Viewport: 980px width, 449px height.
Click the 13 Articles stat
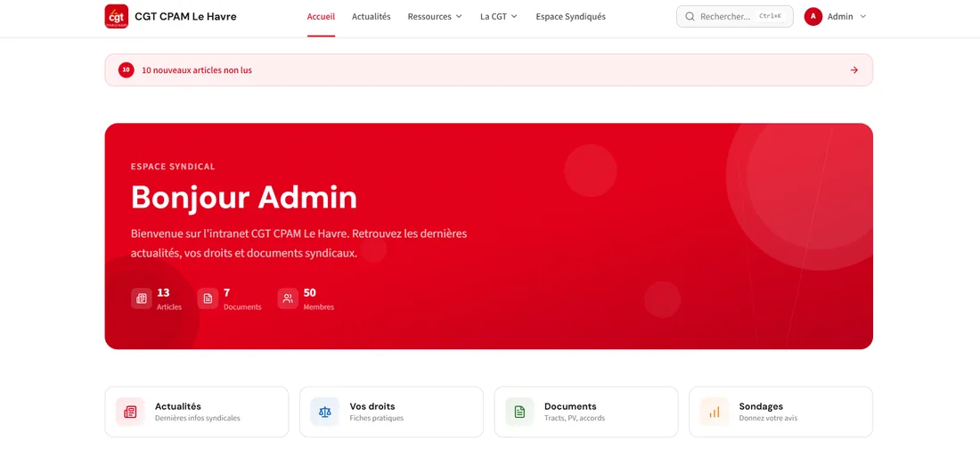tap(156, 298)
